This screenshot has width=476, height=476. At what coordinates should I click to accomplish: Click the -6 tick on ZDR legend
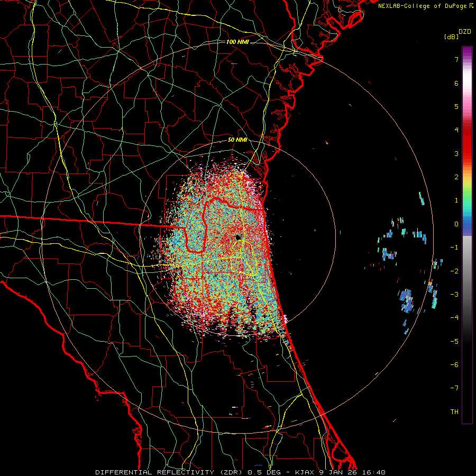454,365
